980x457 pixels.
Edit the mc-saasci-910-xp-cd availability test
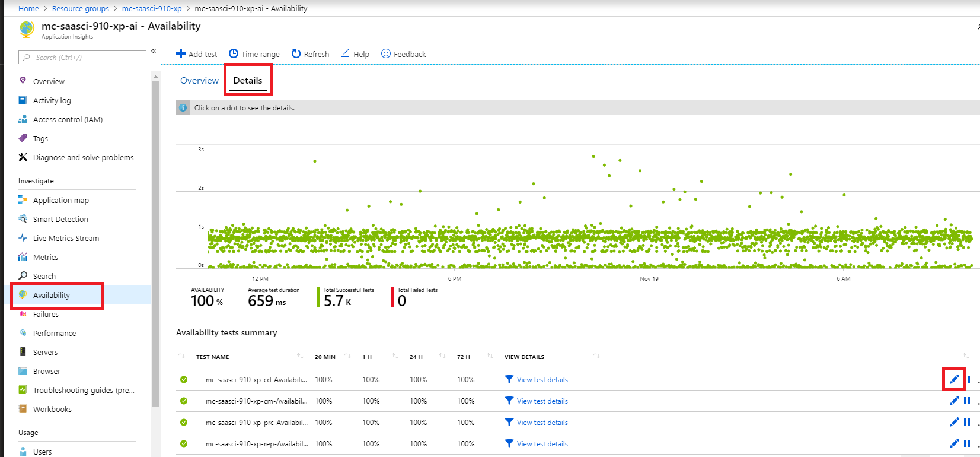954,379
